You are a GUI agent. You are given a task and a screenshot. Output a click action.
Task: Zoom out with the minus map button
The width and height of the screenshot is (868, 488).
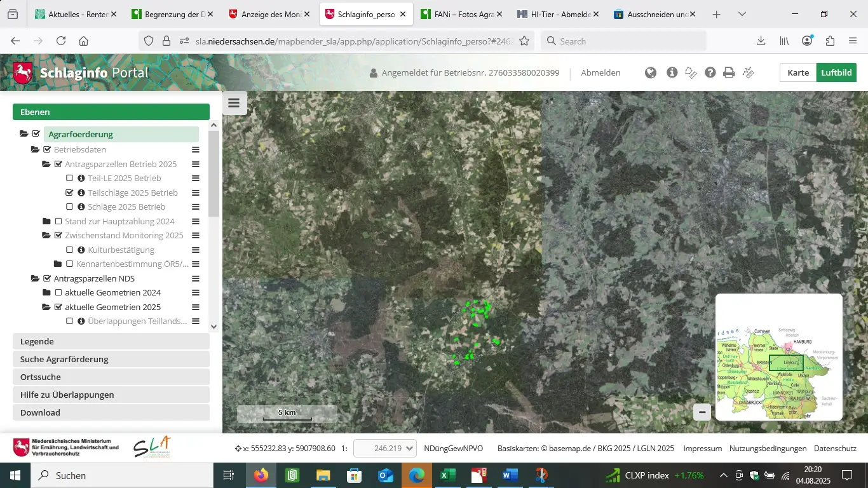pyautogui.click(x=702, y=412)
